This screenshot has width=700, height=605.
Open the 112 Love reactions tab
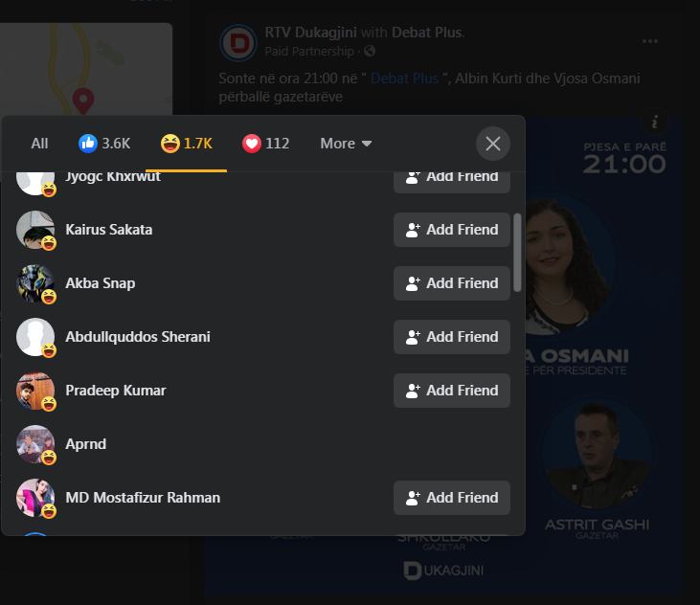click(x=265, y=144)
